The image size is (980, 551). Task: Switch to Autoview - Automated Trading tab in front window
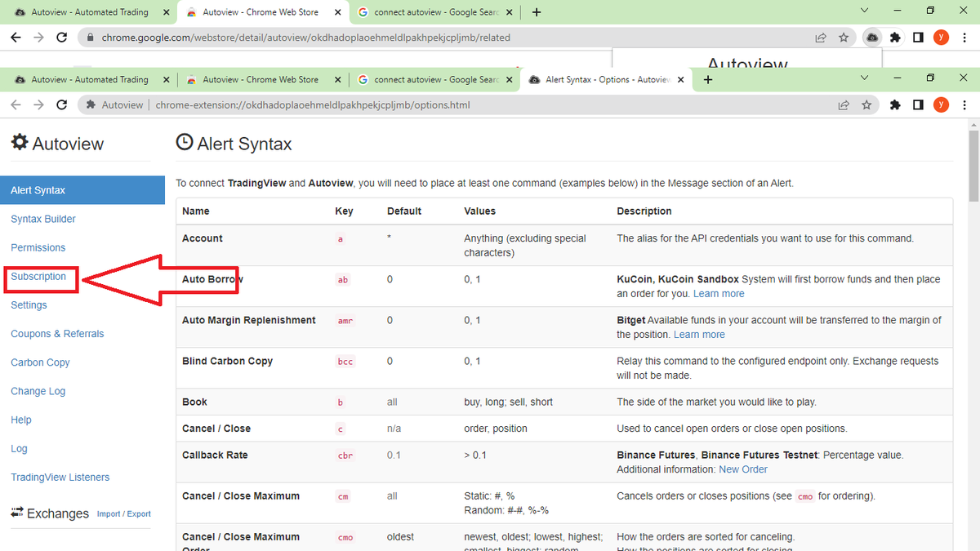click(x=90, y=80)
